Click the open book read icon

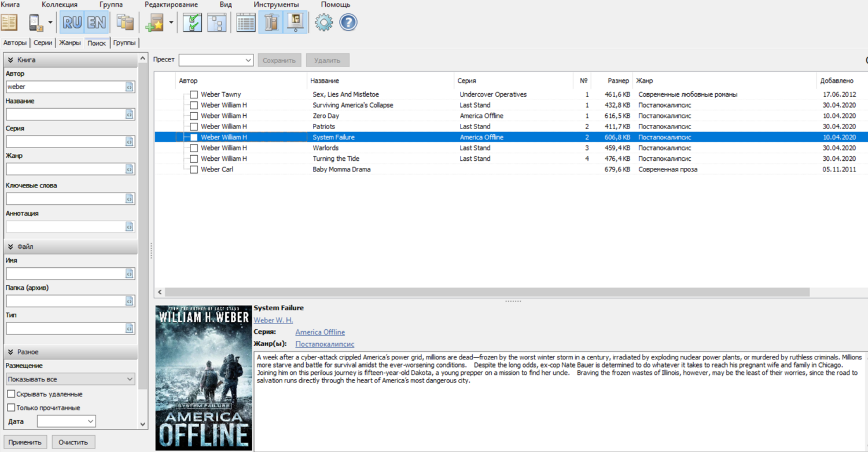(x=9, y=23)
